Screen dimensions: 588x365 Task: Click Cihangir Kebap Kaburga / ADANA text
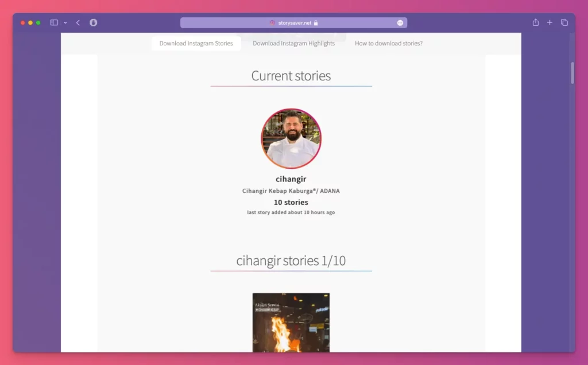[x=291, y=191]
